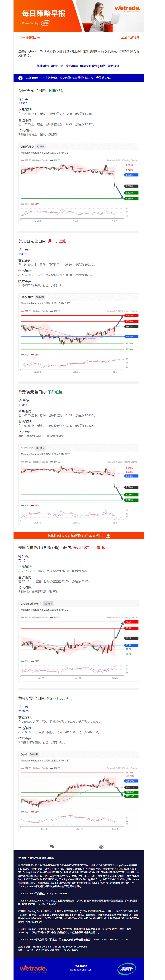The image size is (165, 980).
Task: Click the EUR/USD pivot value 1.0355
Action: point(23,405)
